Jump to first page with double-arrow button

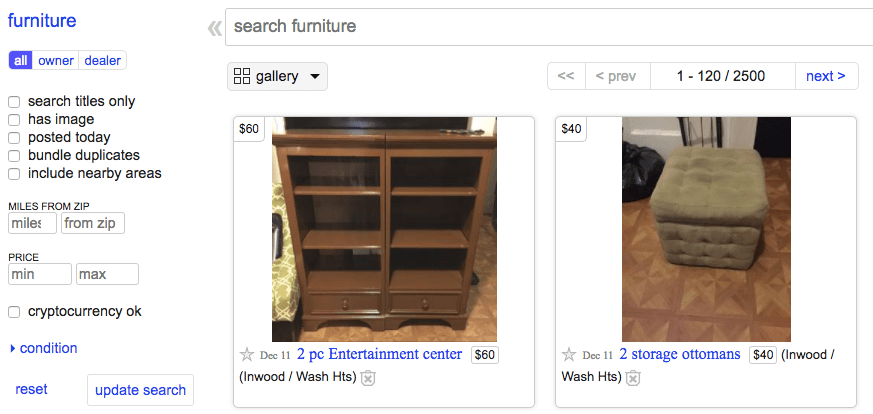point(565,76)
